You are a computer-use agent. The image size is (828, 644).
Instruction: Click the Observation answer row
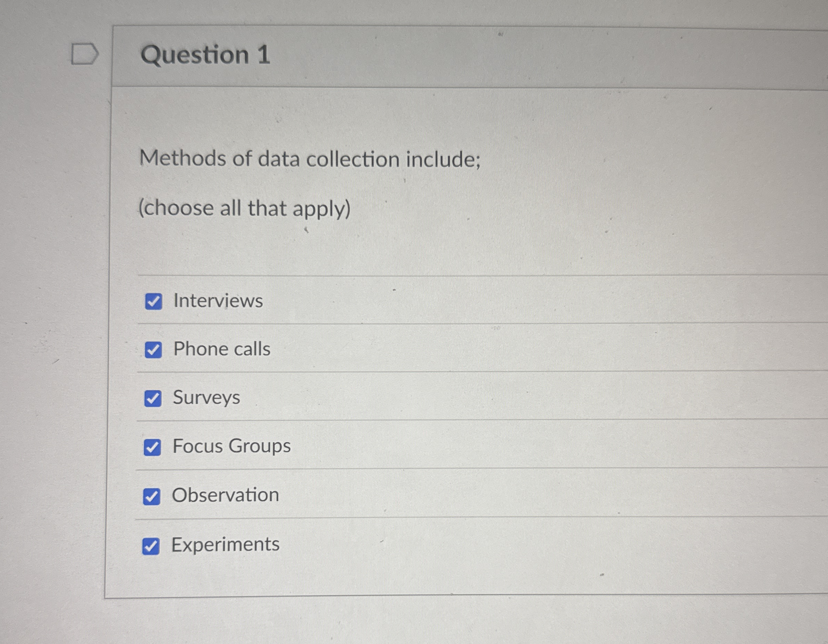[x=226, y=495]
